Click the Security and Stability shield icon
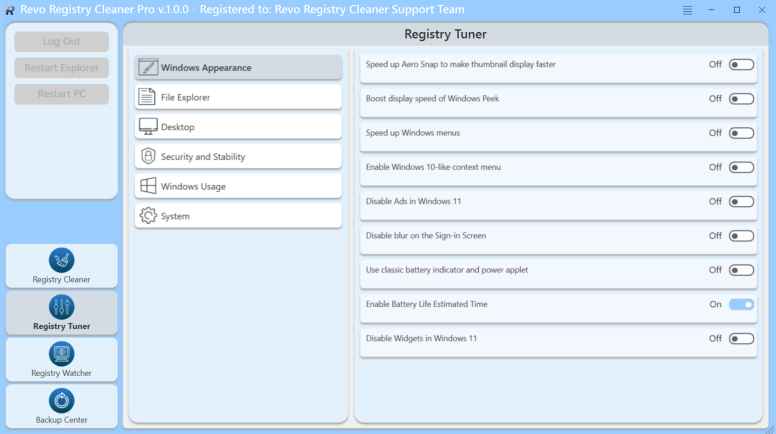The width and height of the screenshot is (776, 434). (x=147, y=156)
